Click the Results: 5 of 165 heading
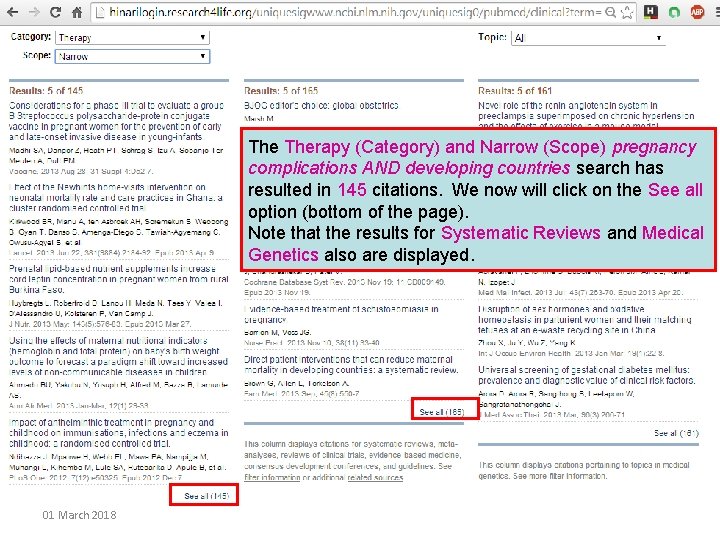The width and height of the screenshot is (720, 540). [x=281, y=90]
